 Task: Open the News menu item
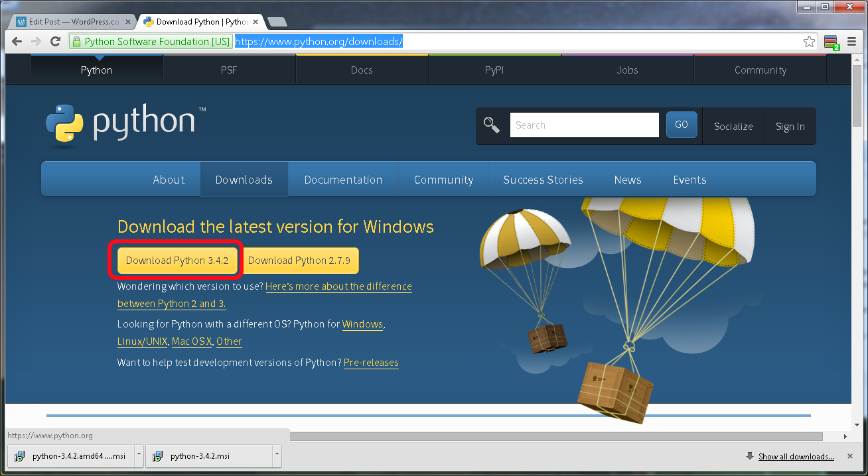pyautogui.click(x=628, y=180)
